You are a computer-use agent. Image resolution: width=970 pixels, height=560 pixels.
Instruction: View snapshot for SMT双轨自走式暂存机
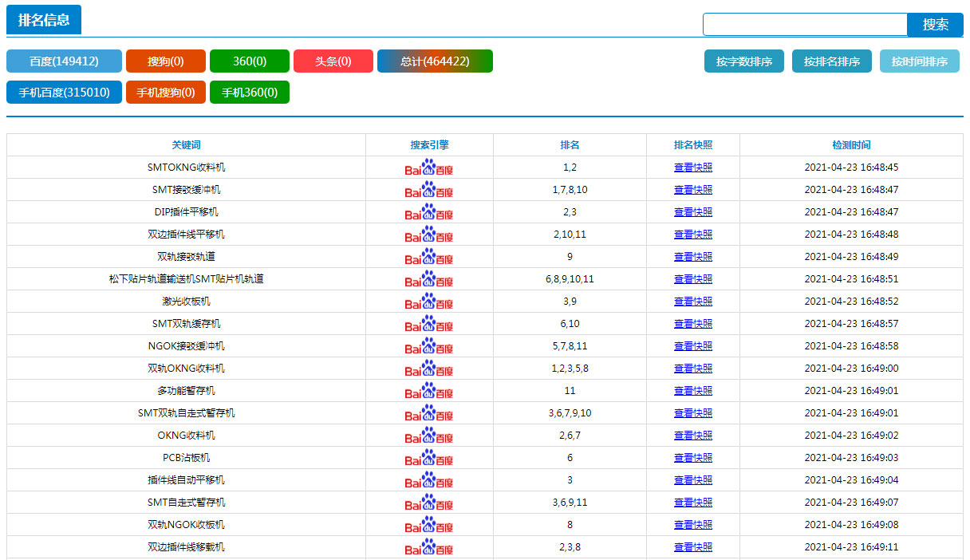693,413
